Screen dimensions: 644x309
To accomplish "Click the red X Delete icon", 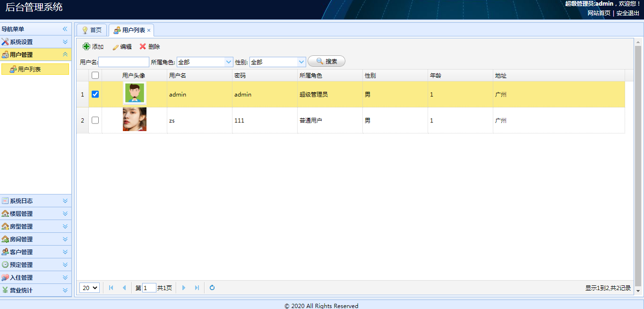I will (143, 46).
